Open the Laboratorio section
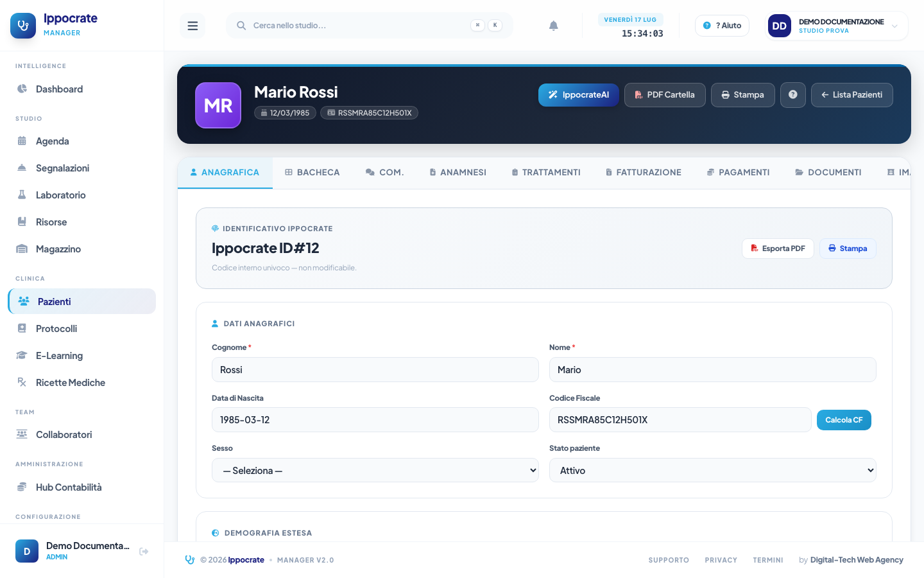Screen dimensions: 924x578 coord(82,195)
